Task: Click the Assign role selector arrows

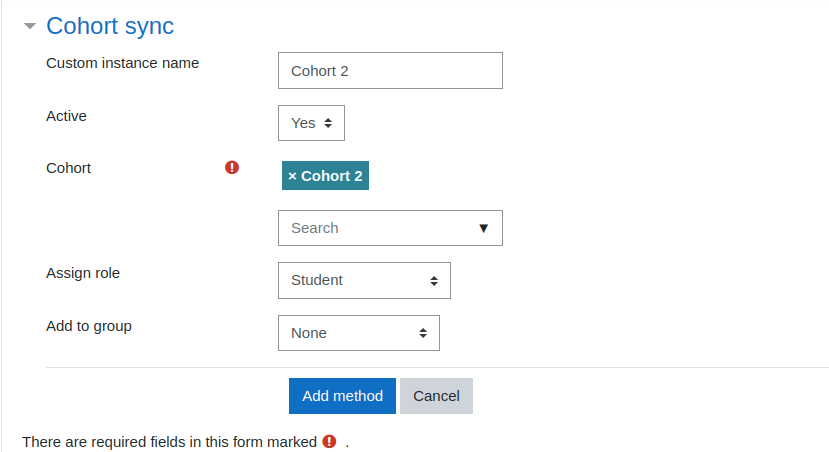Action: pyautogui.click(x=434, y=281)
